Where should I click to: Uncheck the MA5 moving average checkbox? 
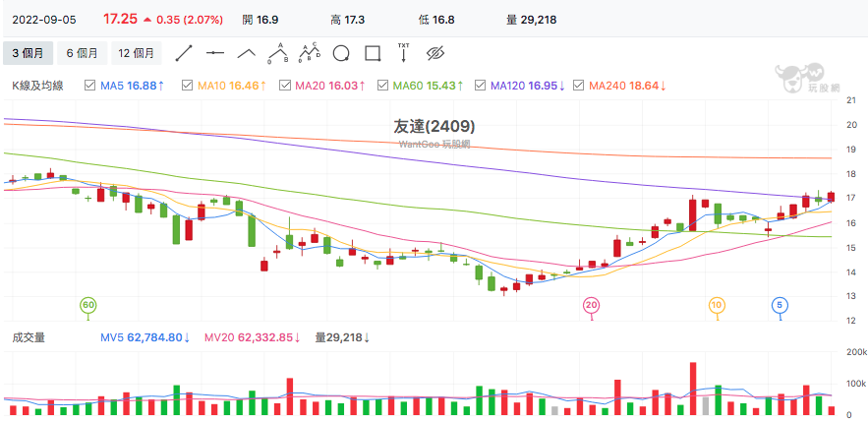pyautogui.click(x=89, y=86)
